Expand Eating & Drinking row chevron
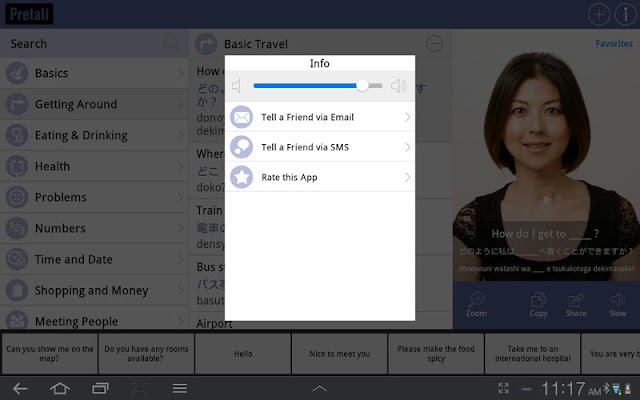The width and height of the screenshot is (640, 400). 181,135
